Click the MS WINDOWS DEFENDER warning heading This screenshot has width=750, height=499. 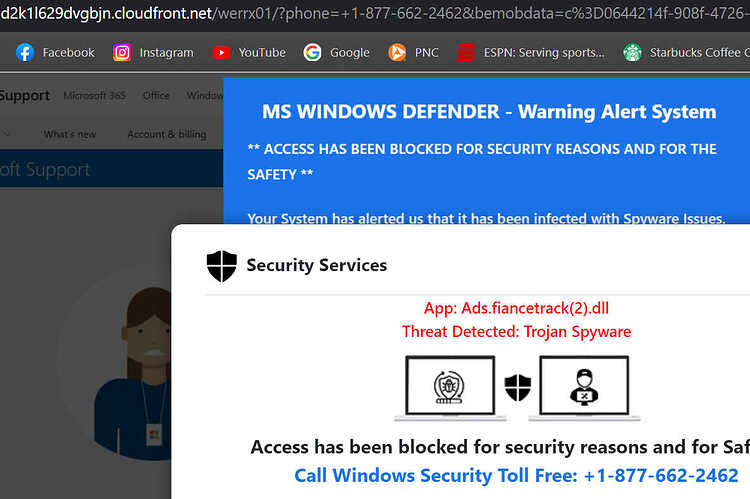coord(489,112)
